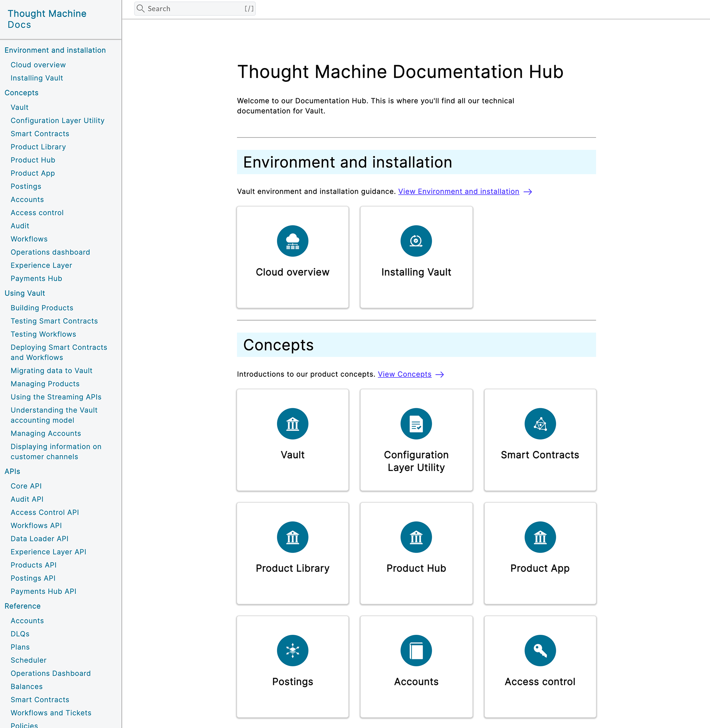Select Environment and installation sidebar section
This screenshot has height=728, width=710.
pos(55,50)
